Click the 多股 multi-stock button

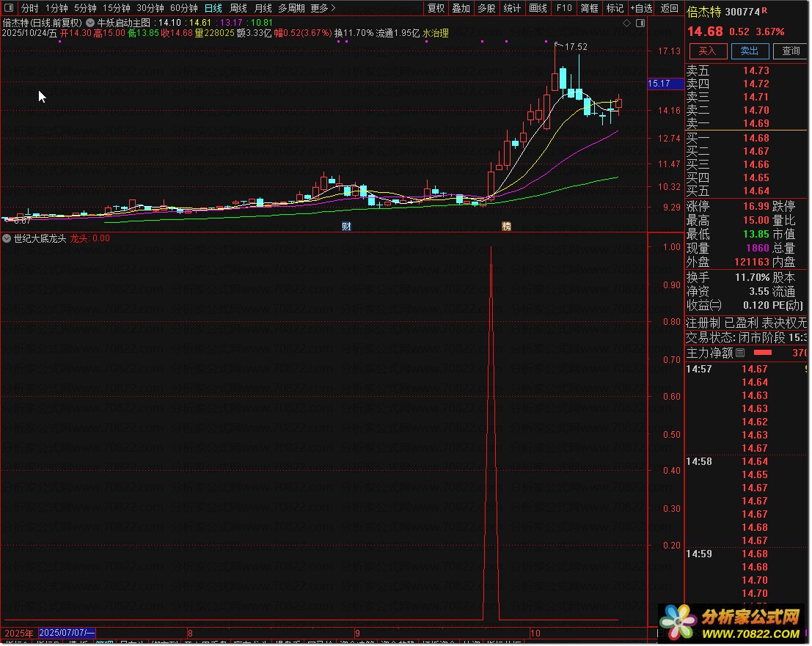click(486, 8)
